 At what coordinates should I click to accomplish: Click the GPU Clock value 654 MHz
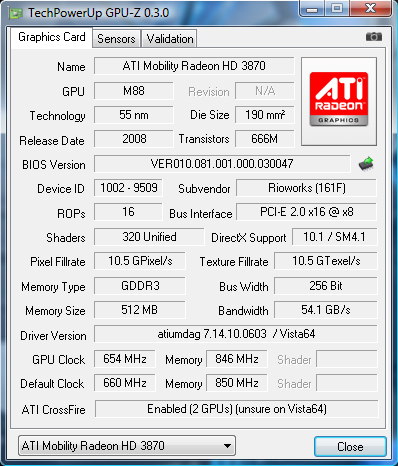[125, 359]
